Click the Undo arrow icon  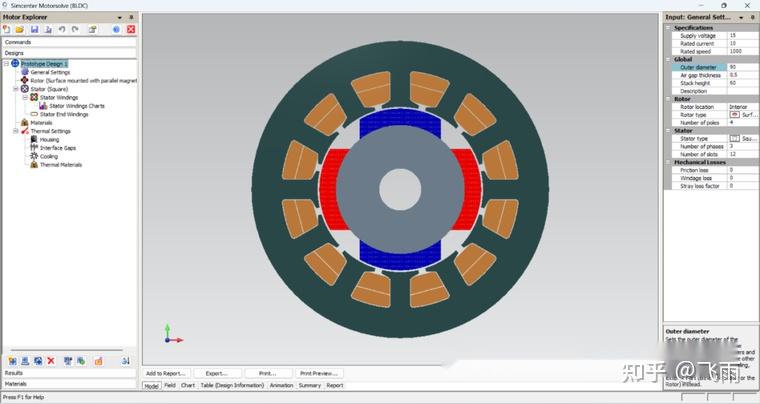coord(62,30)
